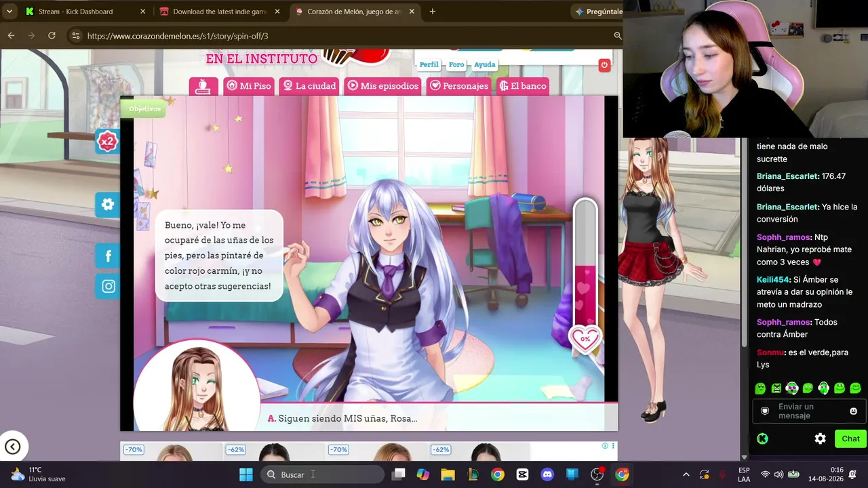Open the Instagram sidebar icon
868x488 pixels.
pyautogui.click(x=108, y=286)
